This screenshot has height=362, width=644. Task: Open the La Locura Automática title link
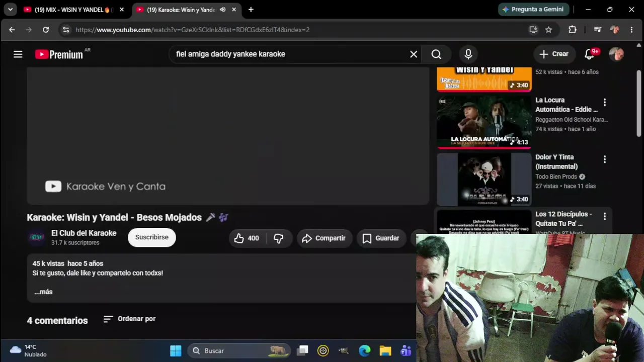pos(567,105)
